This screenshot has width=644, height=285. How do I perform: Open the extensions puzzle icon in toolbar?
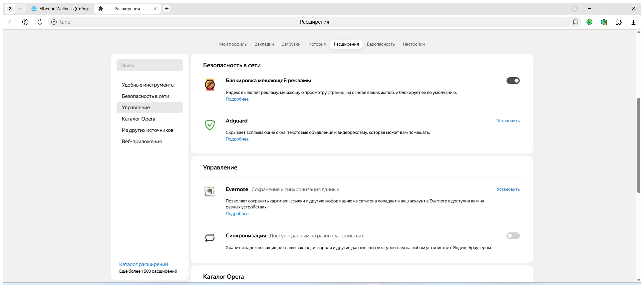(x=619, y=22)
